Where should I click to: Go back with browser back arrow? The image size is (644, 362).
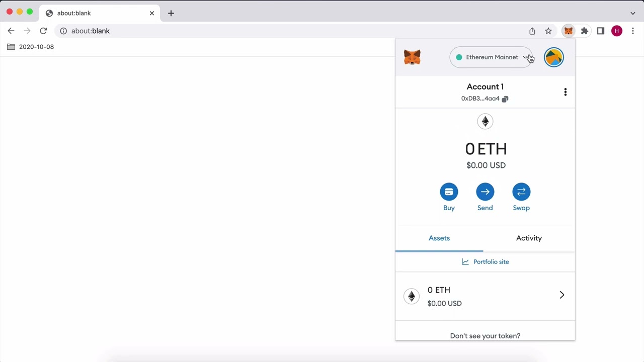click(11, 31)
